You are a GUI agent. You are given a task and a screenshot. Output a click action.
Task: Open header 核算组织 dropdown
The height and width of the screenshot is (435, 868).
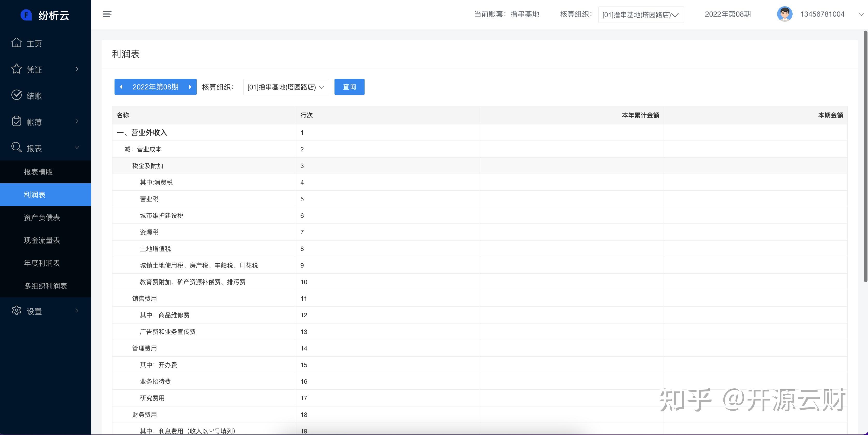pyautogui.click(x=641, y=15)
